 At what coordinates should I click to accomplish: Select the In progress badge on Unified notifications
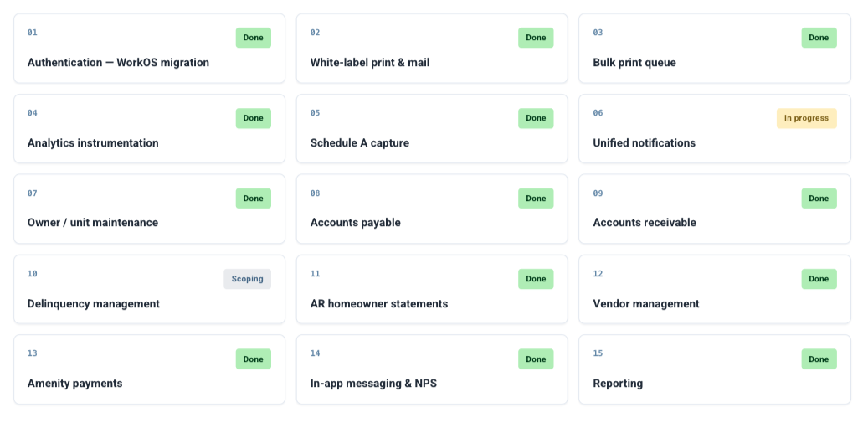click(806, 118)
